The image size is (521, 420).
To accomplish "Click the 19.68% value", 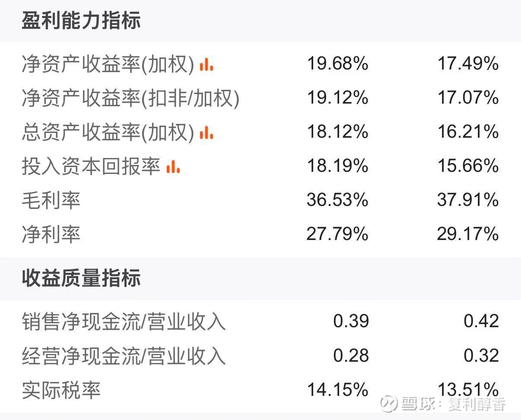I will click(x=337, y=64).
